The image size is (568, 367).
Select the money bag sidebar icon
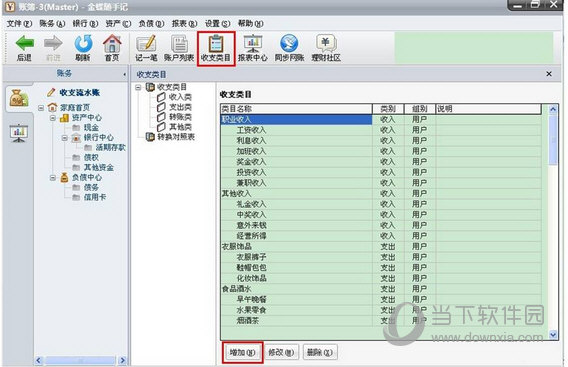coord(19,99)
